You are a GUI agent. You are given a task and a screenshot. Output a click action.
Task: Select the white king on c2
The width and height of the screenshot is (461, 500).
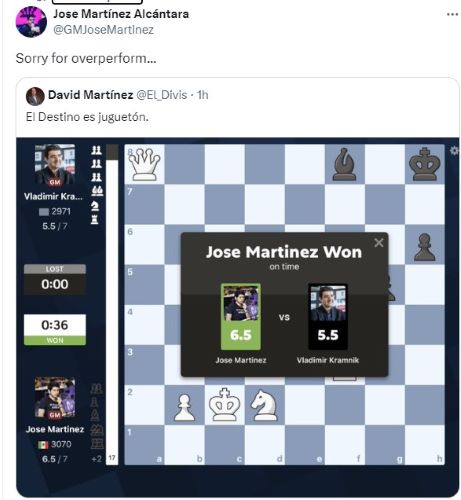[224, 405]
